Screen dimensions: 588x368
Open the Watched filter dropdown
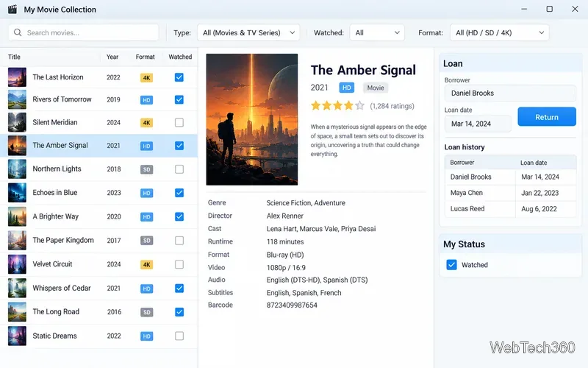point(377,32)
